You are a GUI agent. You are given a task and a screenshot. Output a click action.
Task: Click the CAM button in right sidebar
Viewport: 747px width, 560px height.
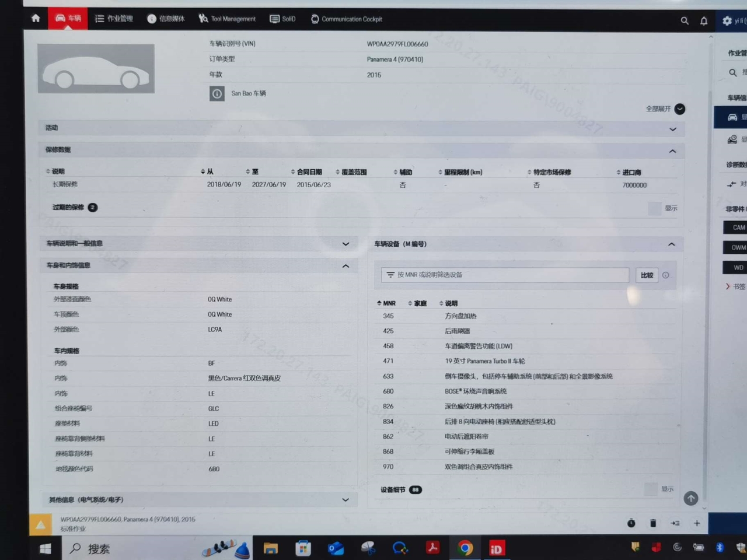point(735,228)
